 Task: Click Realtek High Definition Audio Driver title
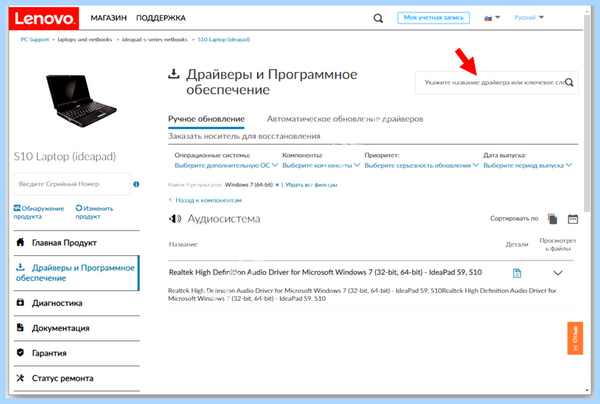coord(325,272)
